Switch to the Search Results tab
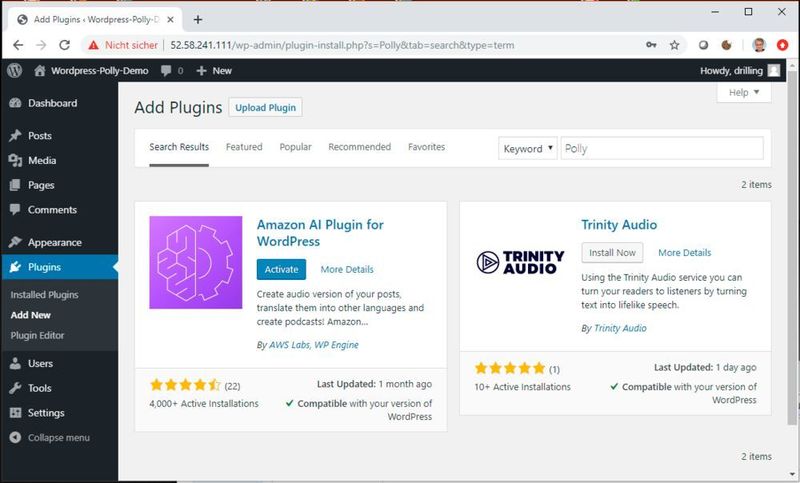 pyautogui.click(x=179, y=147)
